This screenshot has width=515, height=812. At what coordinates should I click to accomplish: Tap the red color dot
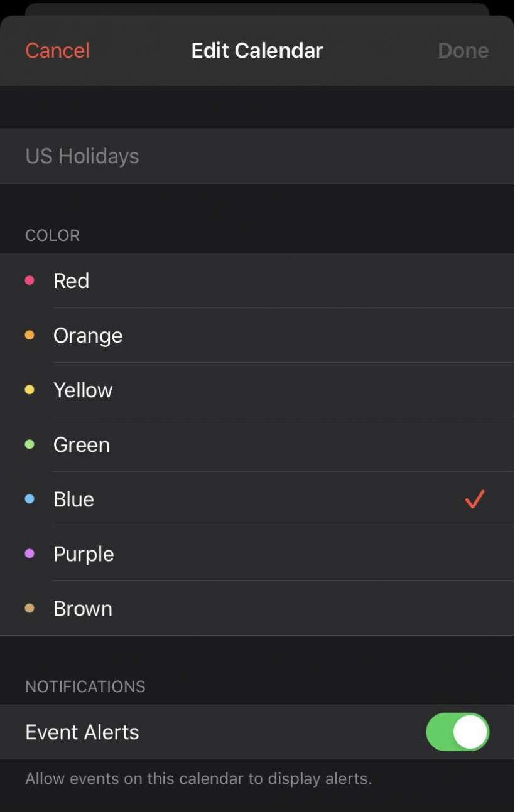(30, 280)
